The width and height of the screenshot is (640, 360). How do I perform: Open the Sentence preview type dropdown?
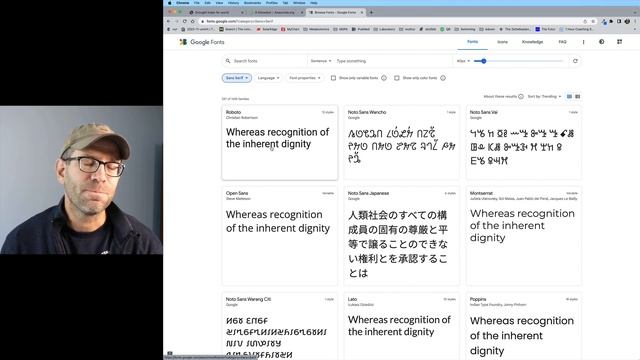point(321,61)
